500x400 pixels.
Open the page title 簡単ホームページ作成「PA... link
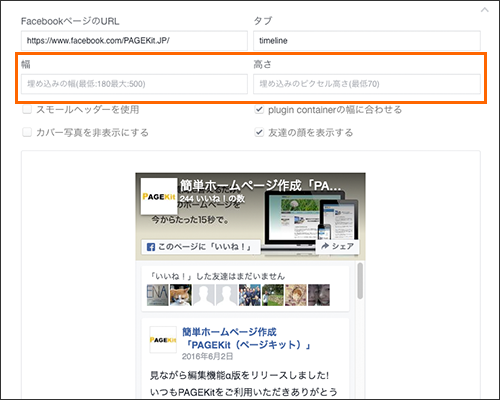(261, 186)
